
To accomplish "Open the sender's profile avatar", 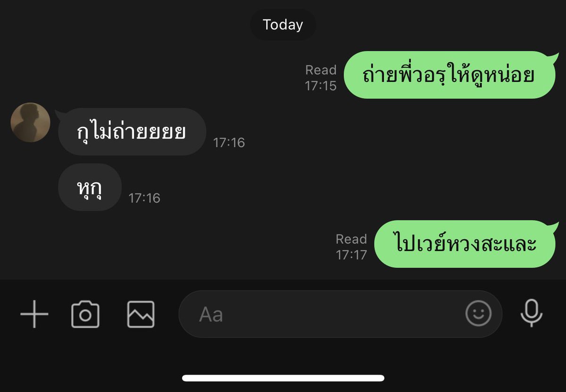I will pos(31,122).
